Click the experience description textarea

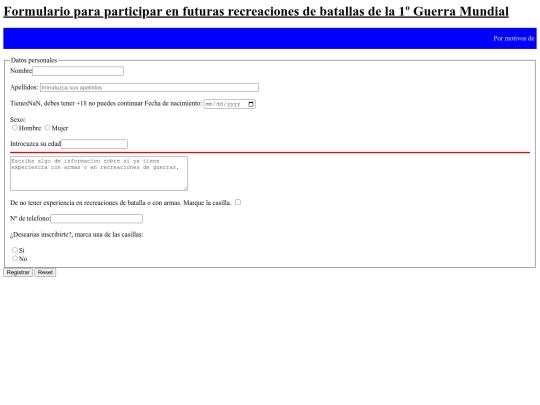coord(99,174)
